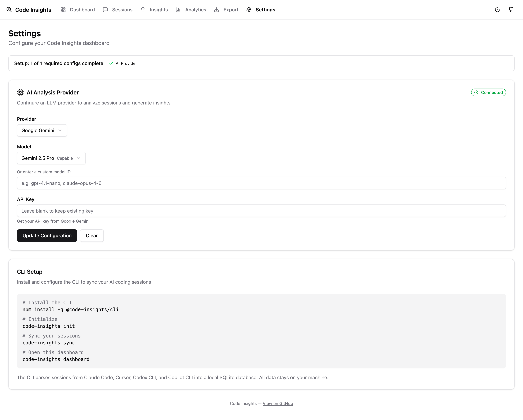Viewport: 523px width, 420px height.
Task: Open the Provider dropdown showing Google Gemini
Action: (x=42, y=130)
